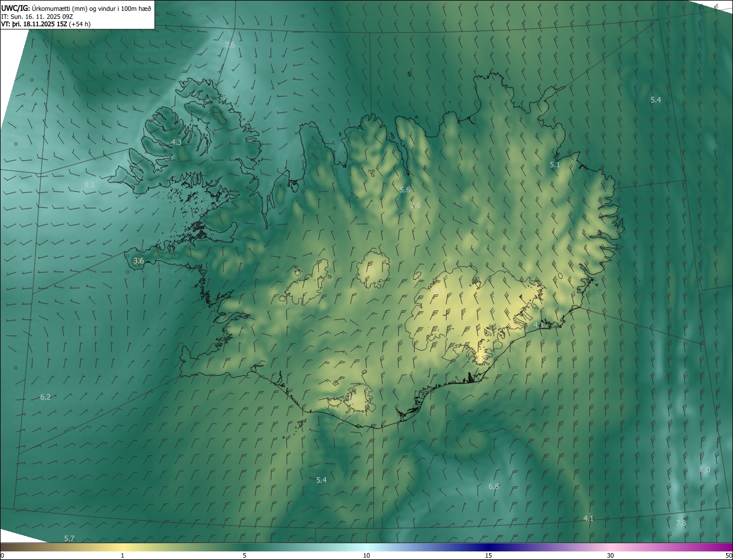Screen dimensions: 733x560
Task: Select the 4.3 value over the Westfjords
Action: tap(176, 142)
